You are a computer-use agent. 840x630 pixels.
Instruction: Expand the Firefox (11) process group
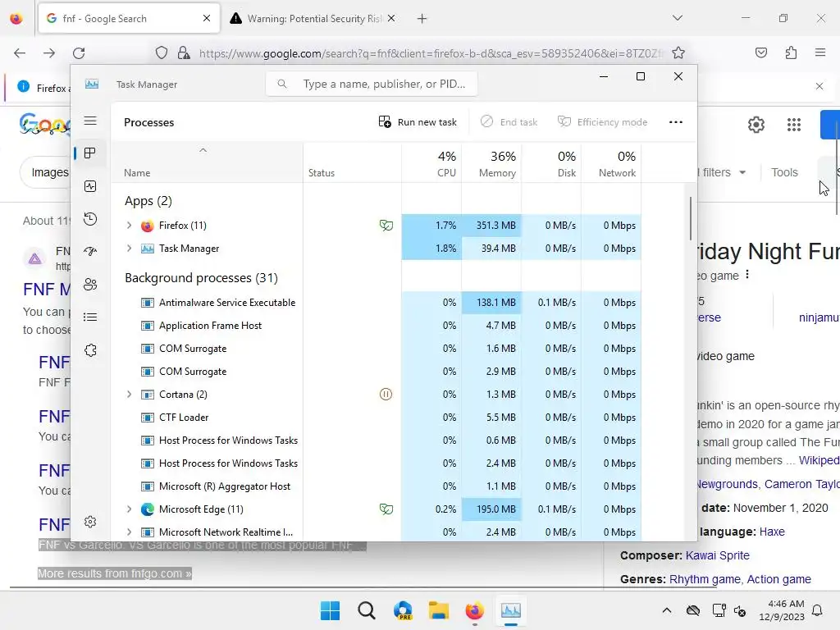coord(129,226)
